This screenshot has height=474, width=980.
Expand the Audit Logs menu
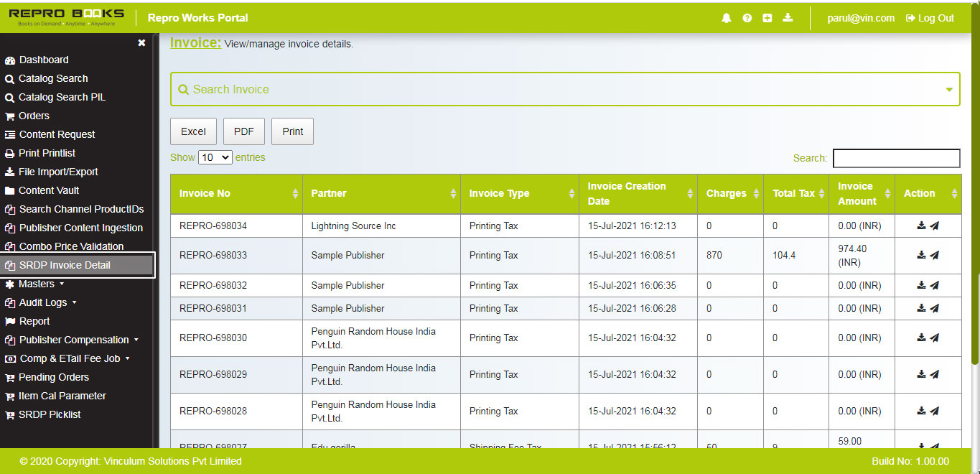tap(39, 302)
